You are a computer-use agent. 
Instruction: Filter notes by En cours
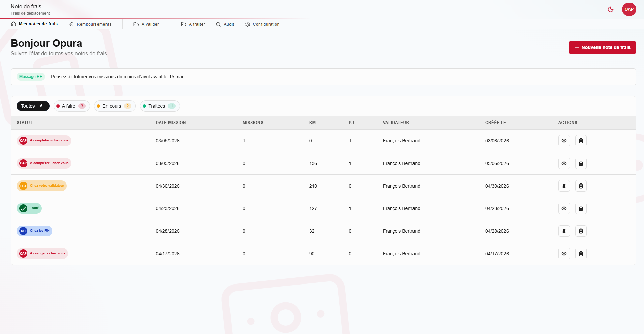pos(115,106)
